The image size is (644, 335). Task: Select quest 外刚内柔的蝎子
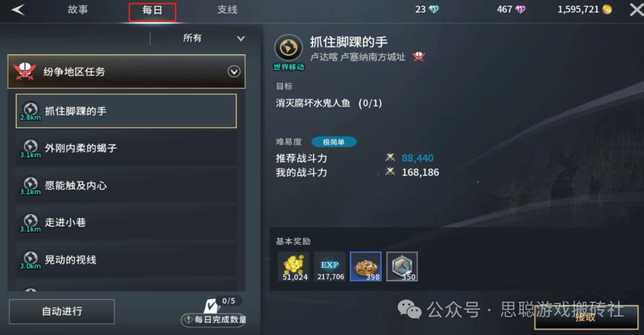pyautogui.click(x=126, y=148)
